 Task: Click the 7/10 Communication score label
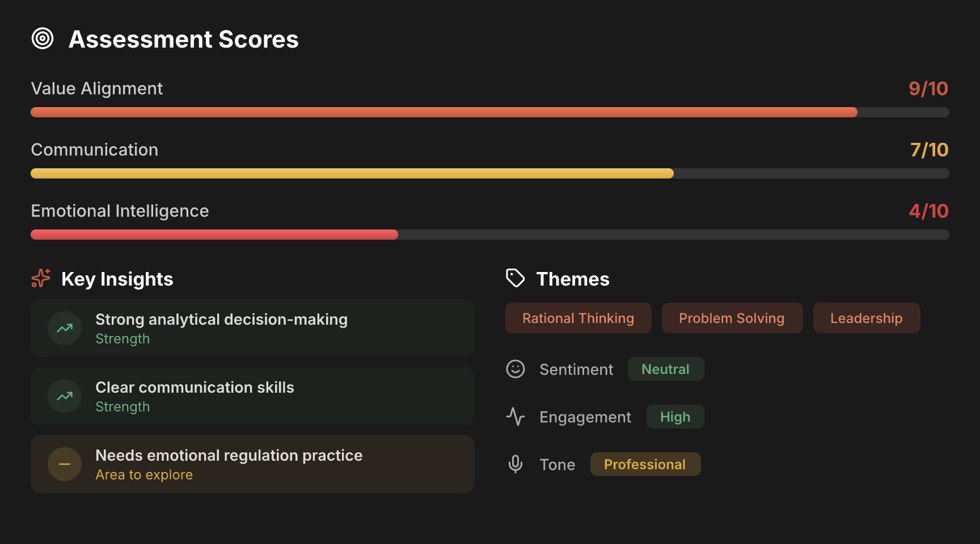[929, 150]
